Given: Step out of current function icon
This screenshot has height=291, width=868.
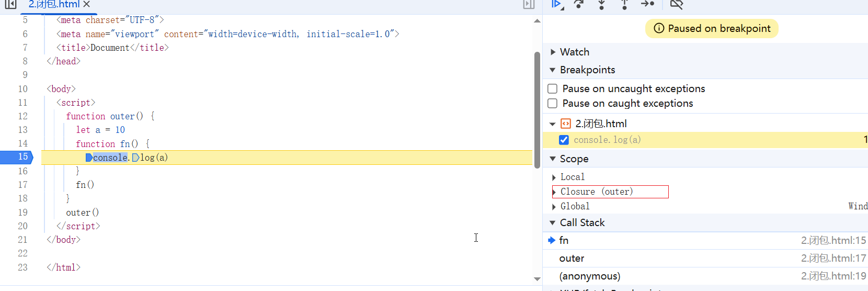Looking at the screenshot, I should 624,4.
